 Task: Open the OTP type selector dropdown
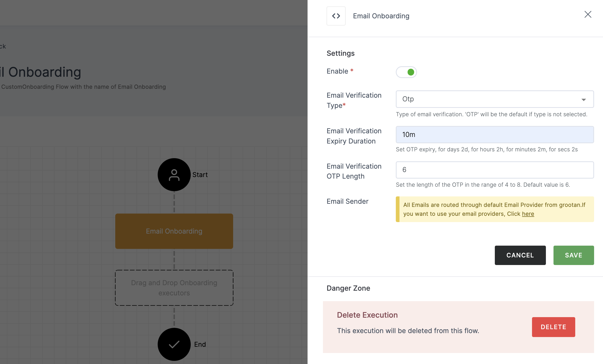[494, 99]
